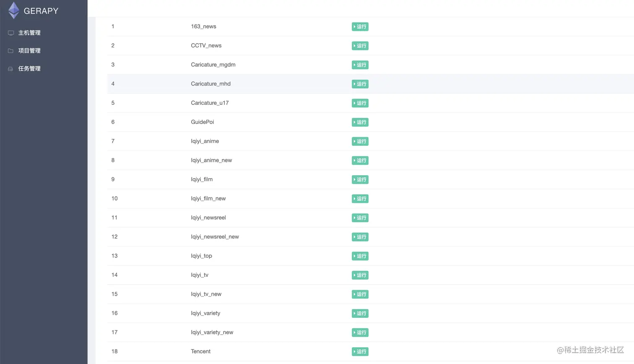This screenshot has height=364, width=634.
Task: Click the 任务管理 printer icon
Action: 11,69
